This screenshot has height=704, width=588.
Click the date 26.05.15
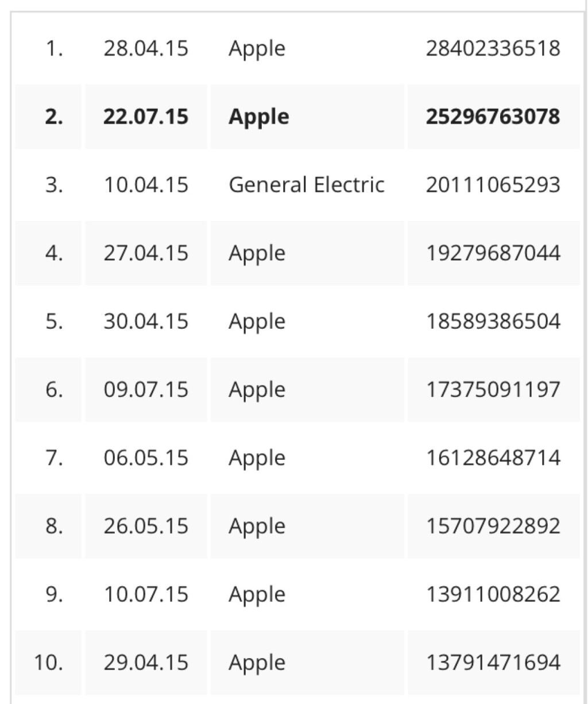pyautogui.click(x=146, y=526)
